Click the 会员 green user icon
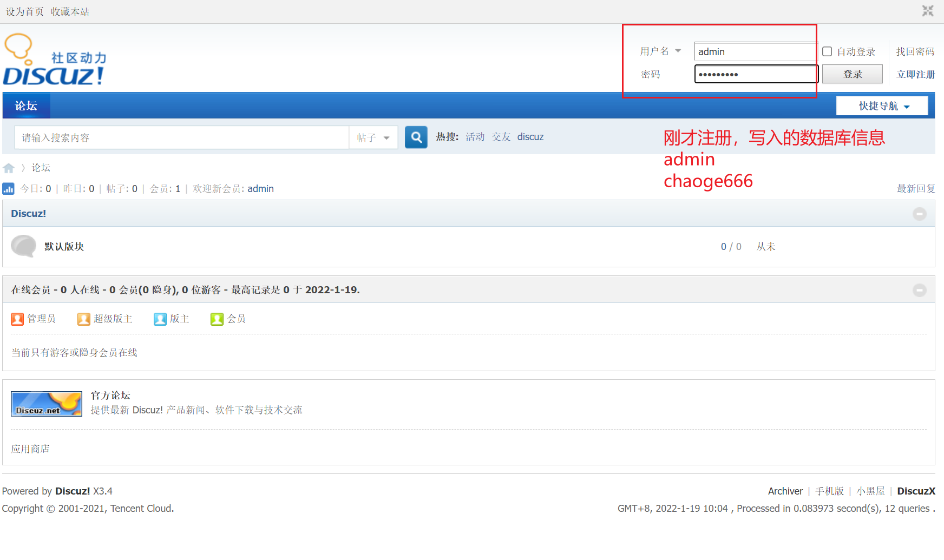 [217, 319]
